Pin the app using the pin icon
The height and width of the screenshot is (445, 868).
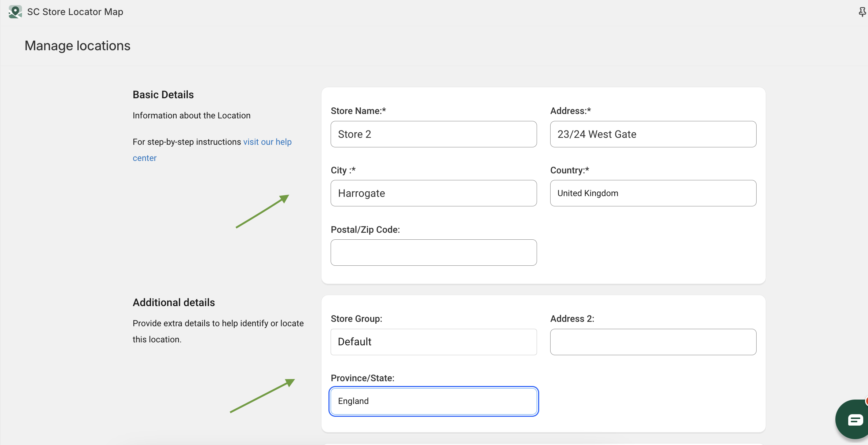click(862, 12)
